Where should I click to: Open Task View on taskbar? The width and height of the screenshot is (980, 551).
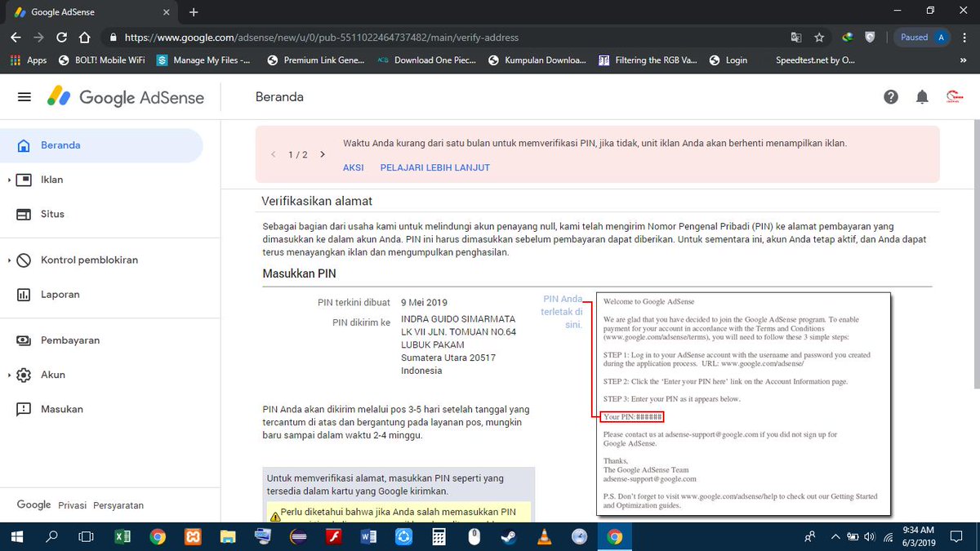[86, 537]
